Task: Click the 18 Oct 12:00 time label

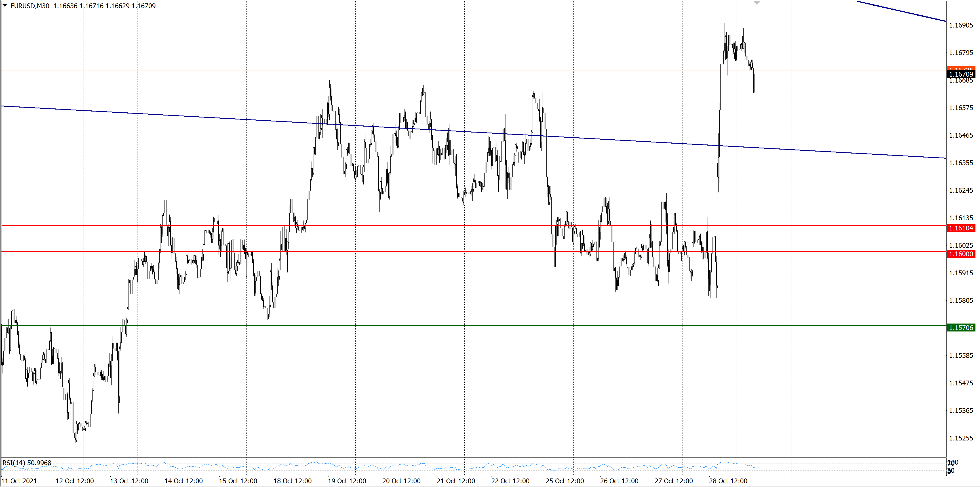Action: click(292, 481)
